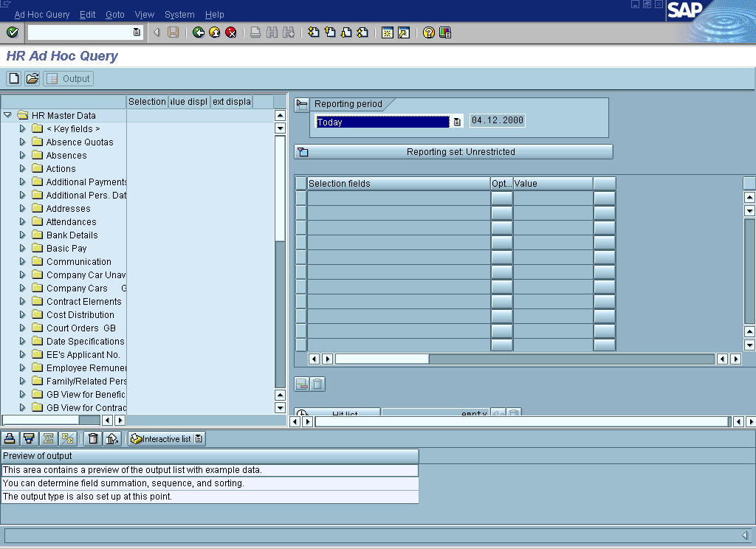Expand the Bank Details folder
Viewport: 756px width, 549px height.
click(x=22, y=235)
